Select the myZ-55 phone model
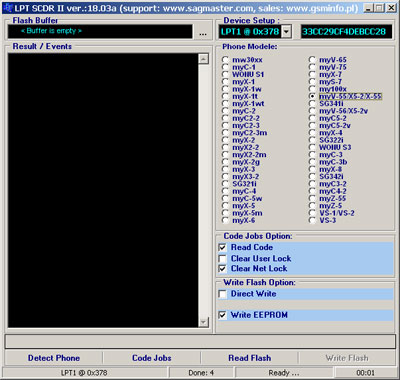 312,199
